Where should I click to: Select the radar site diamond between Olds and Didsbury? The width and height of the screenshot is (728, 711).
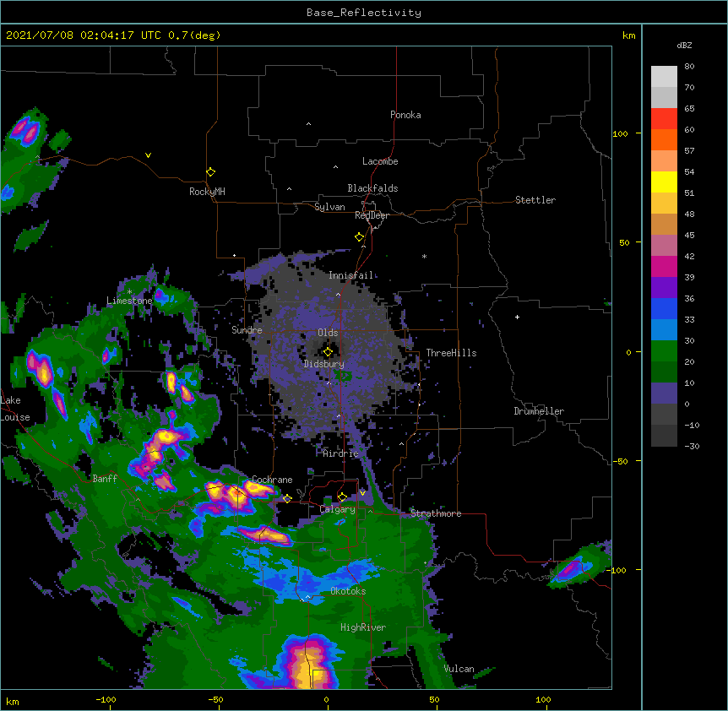pyautogui.click(x=328, y=352)
